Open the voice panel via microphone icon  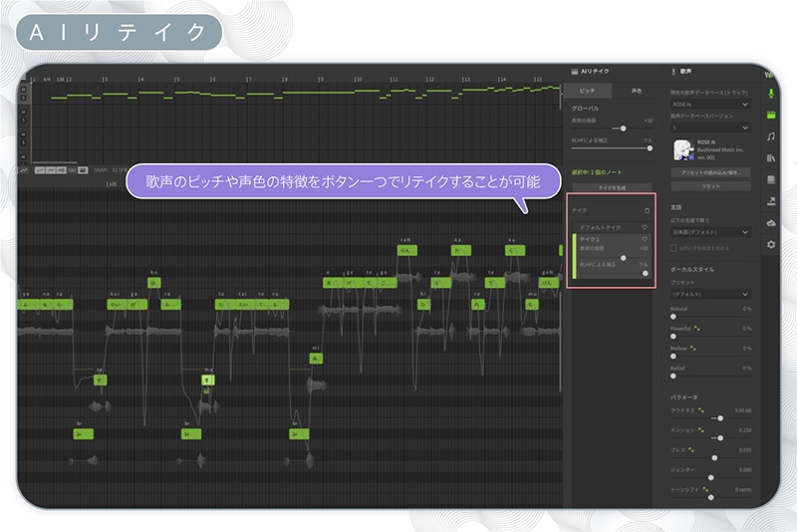pos(770,93)
